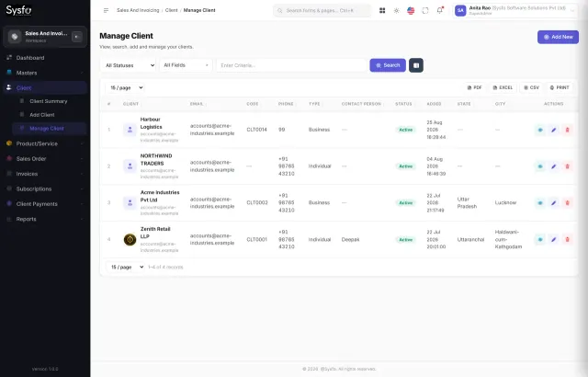This screenshot has width=588, height=377.
Task: View Acme Industries Pvt Ltd eye icon
Action: coord(540,202)
